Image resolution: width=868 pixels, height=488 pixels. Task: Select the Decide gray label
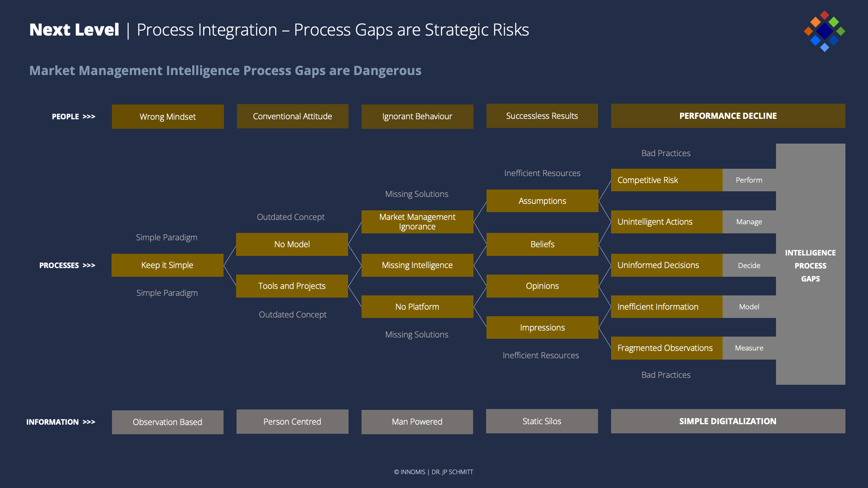click(x=749, y=265)
